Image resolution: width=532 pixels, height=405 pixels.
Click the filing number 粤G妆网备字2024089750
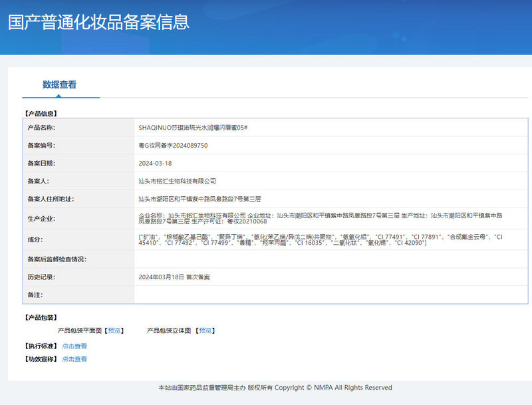tap(173, 145)
